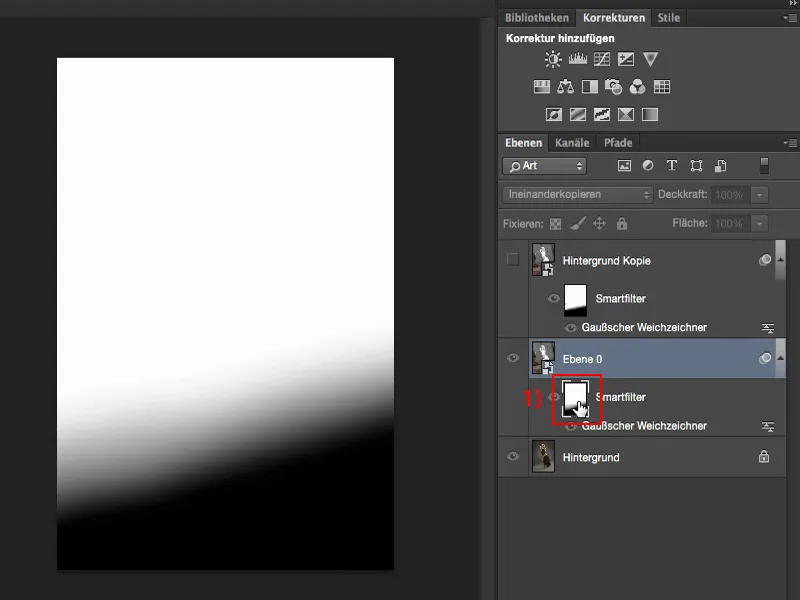
Task: Click the Hintergrund layer name
Action: 591,458
